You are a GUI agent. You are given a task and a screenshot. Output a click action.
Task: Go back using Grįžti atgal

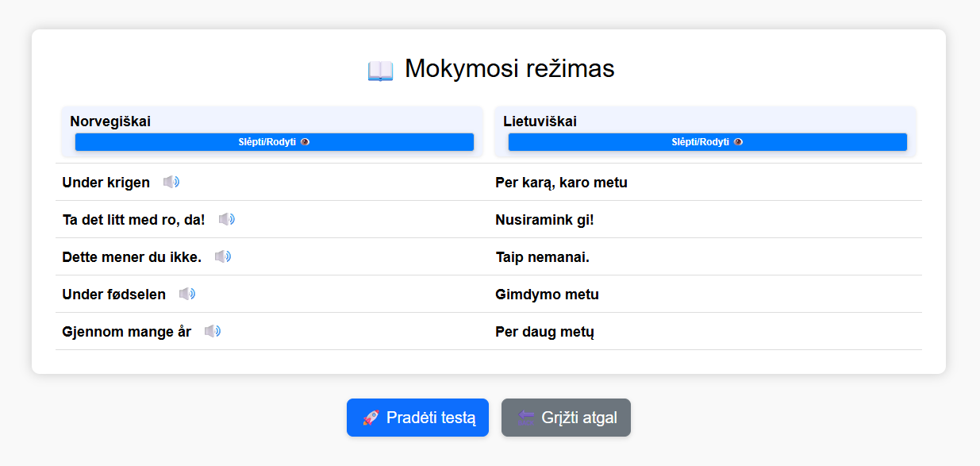566,417
